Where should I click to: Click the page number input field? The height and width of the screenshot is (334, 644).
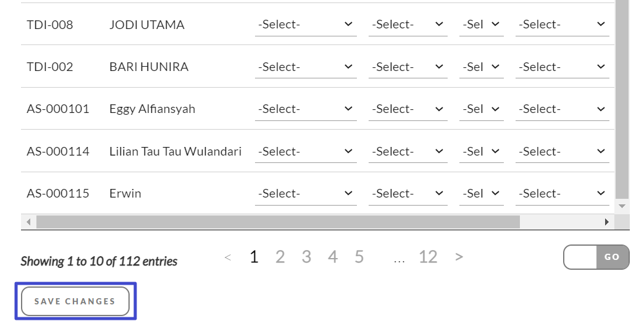[x=580, y=257]
